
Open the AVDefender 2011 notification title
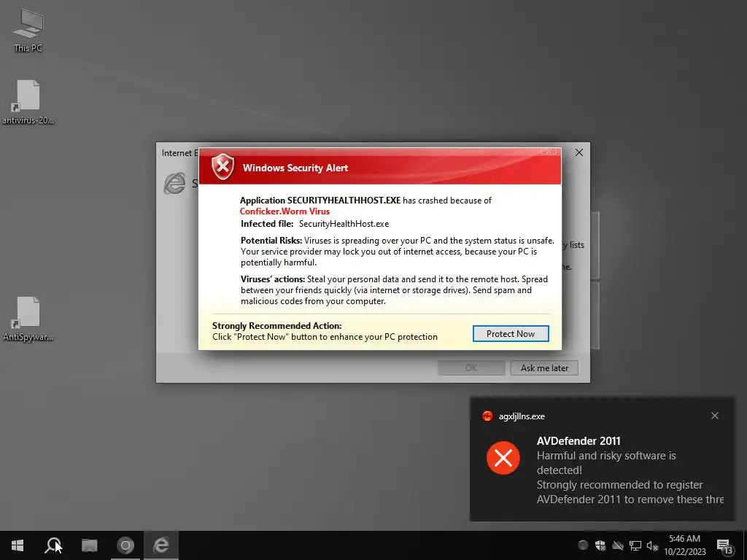tap(578, 441)
